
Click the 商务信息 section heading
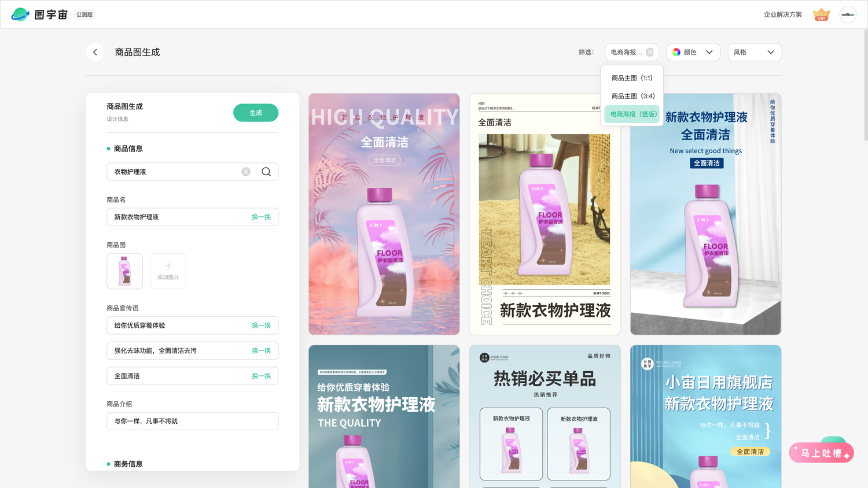[128, 464]
